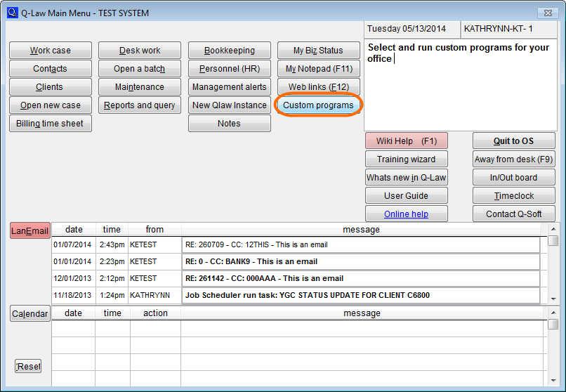Click calendar list scroll up arrow
The height and width of the screenshot is (392, 566).
553,312
